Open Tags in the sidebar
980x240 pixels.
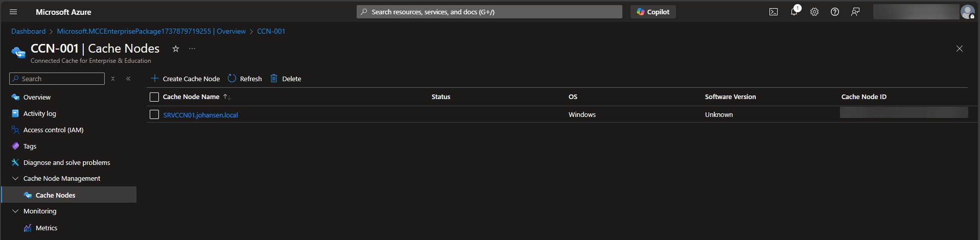30,146
